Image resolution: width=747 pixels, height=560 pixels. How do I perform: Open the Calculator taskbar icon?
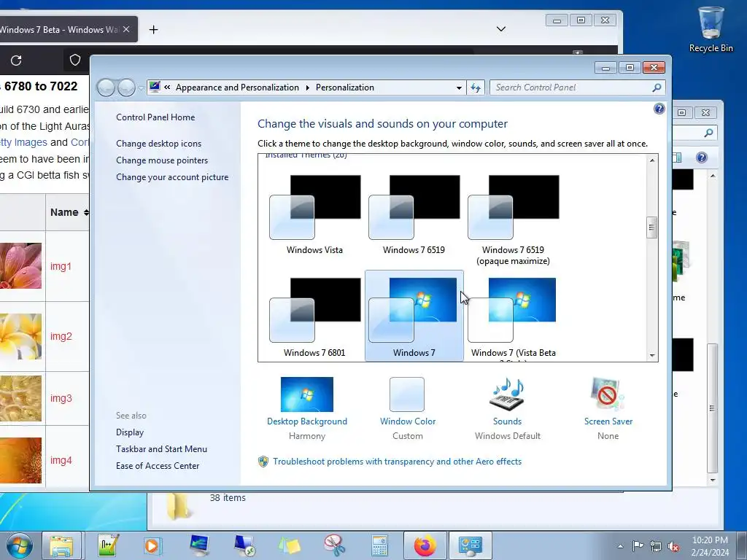379,545
